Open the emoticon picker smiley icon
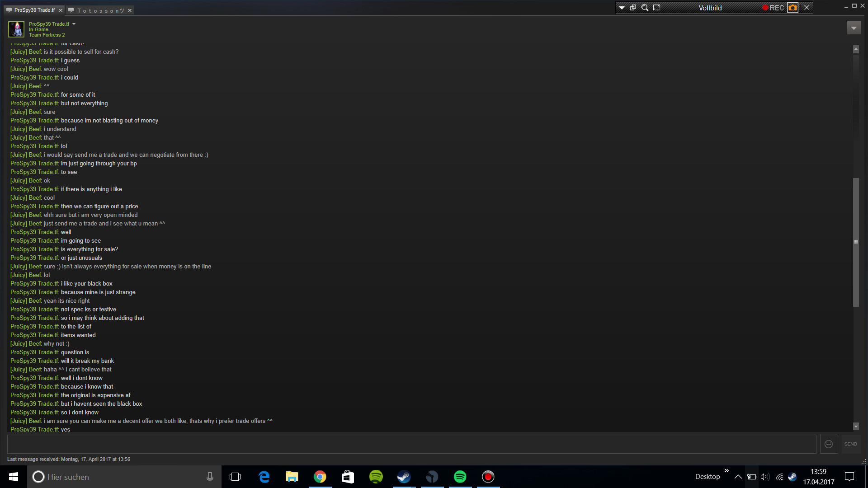The height and width of the screenshot is (488, 868). 829,444
